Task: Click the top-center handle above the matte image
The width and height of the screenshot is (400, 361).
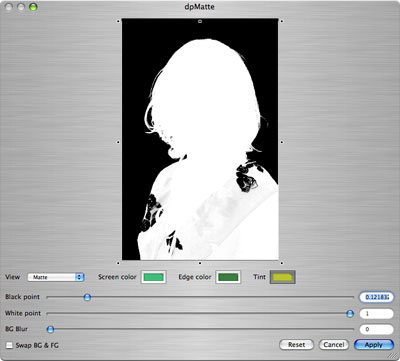Action: 200,21
